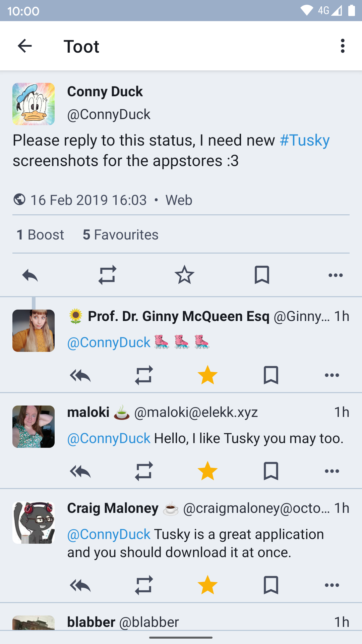Viewport: 362px width, 644px height.
Task: Bookmark maloki's reply
Action: point(271,471)
